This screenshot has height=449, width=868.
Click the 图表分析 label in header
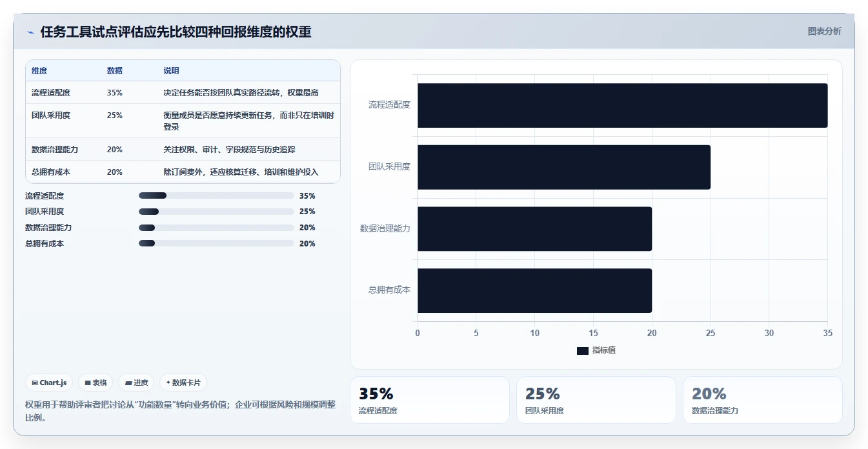pos(824,31)
